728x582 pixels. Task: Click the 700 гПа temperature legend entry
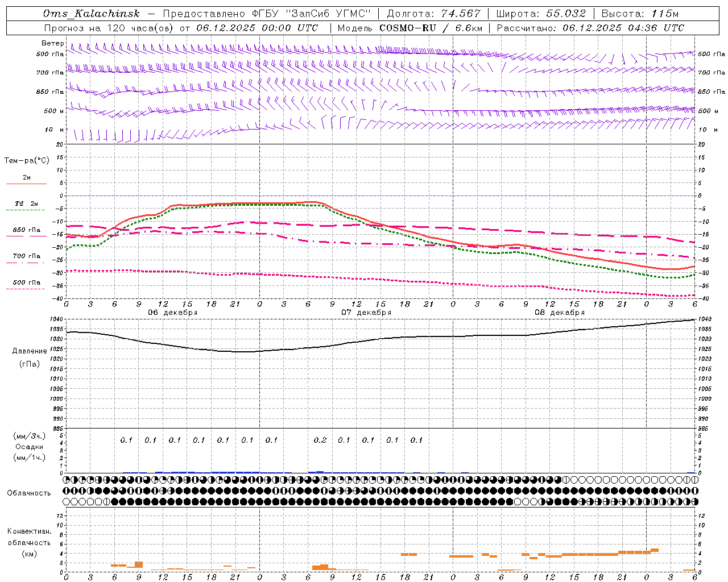coord(26,256)
